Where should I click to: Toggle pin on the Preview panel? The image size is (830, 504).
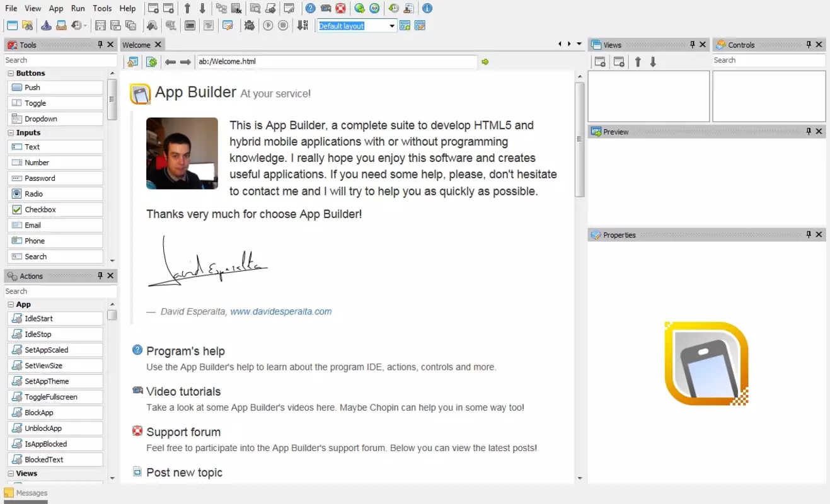809,132
